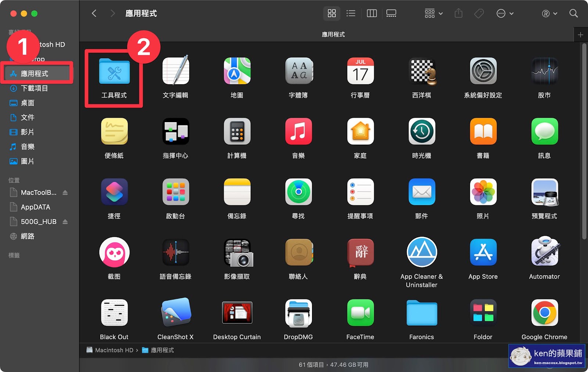Open the 訊息 Messages app
The image size is (588, 372).
pyautogui.click(x=545, y=131)
